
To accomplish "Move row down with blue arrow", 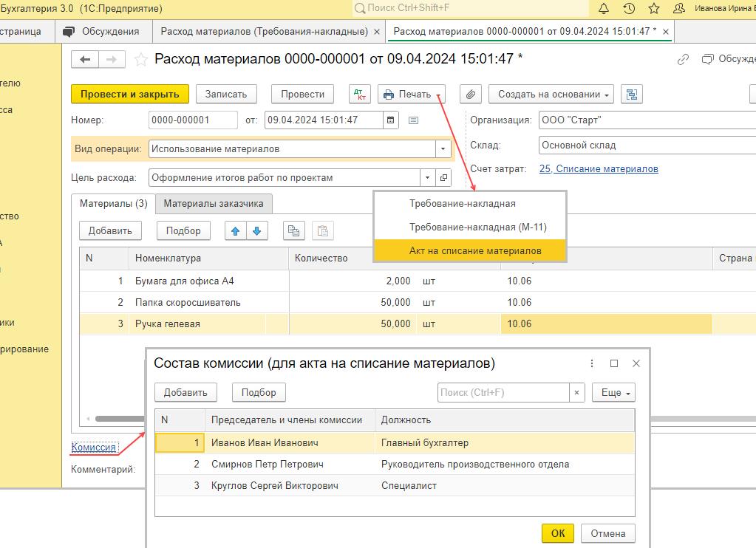I will [x=257, y=231].
